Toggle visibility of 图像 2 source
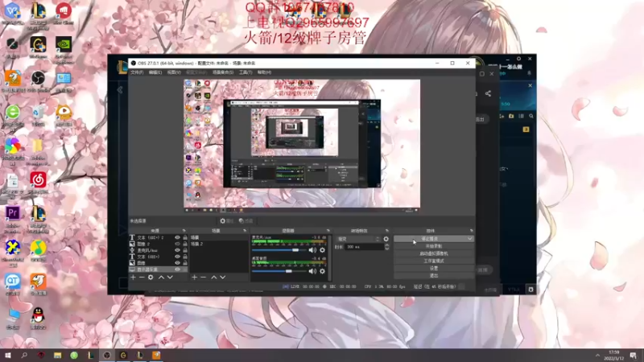 177,244
